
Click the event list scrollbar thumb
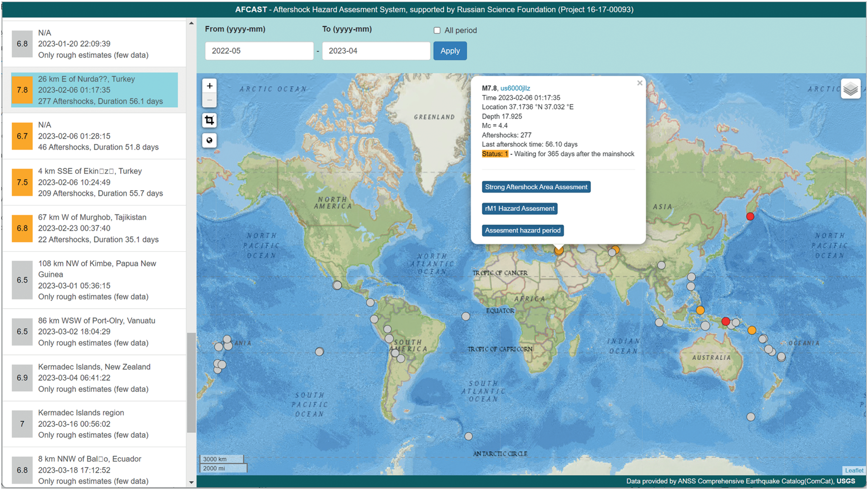coord(191,382)
